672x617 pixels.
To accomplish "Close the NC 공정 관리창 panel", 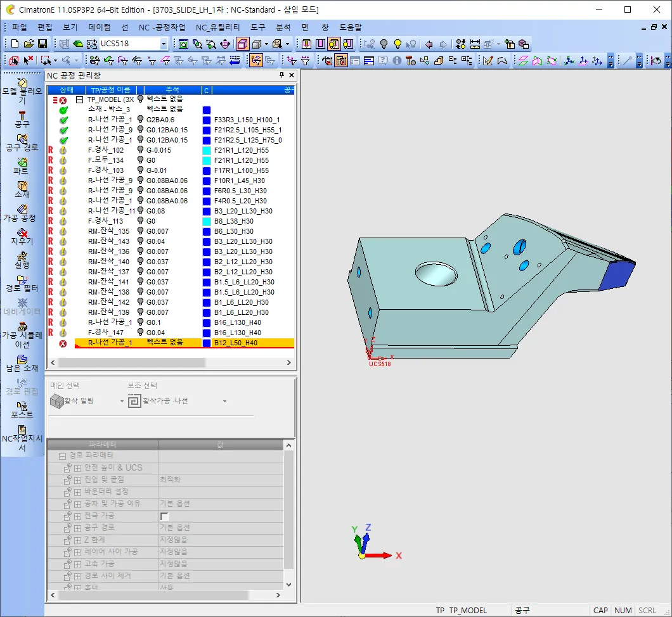I will 292,75.
